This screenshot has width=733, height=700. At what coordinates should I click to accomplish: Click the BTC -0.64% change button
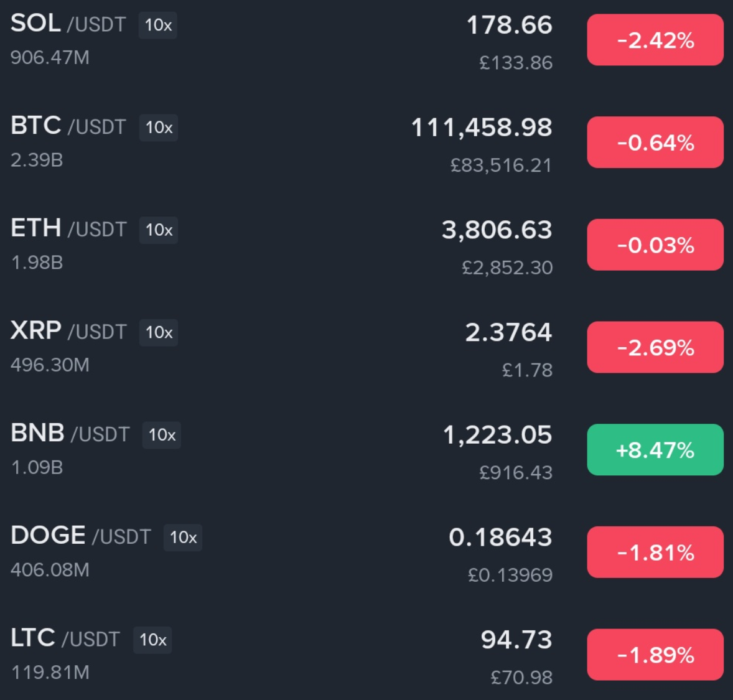[x=655, y=142]
